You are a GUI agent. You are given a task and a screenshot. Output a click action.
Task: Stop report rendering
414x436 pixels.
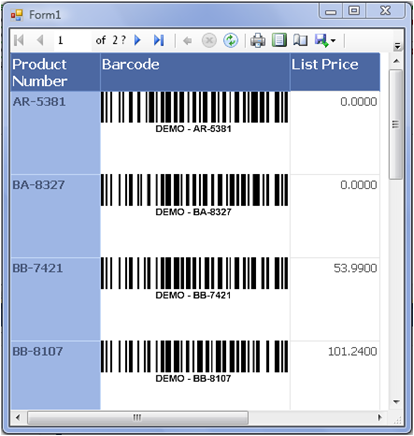click(209, 41)
